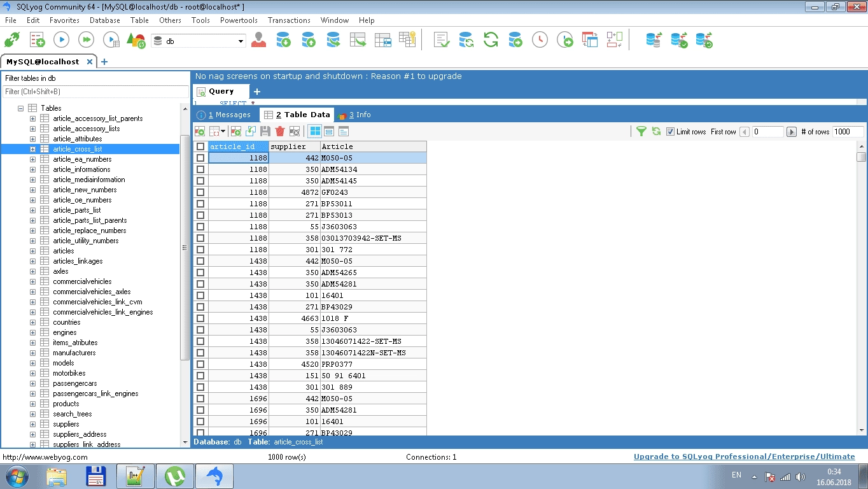
Task: Check the row checkbox for PRP0377
Action: [x=200, y=364]
